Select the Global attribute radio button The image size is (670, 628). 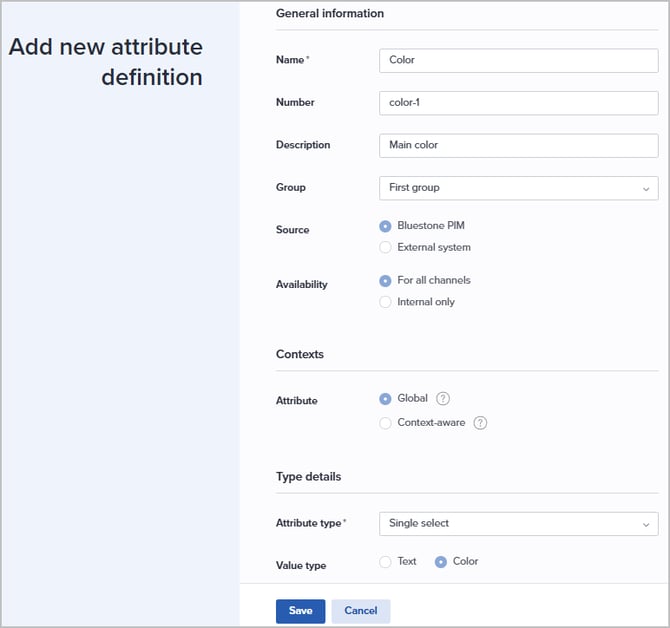386,399
